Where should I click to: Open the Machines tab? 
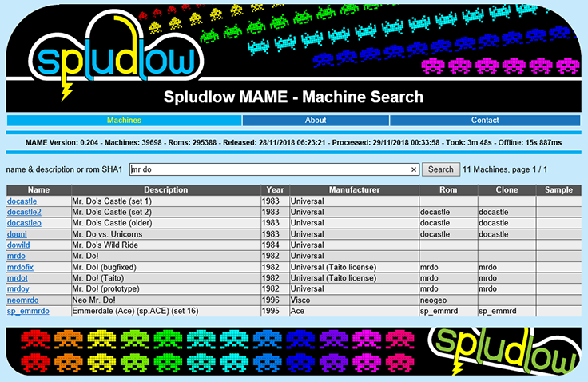tap(124, 121)
